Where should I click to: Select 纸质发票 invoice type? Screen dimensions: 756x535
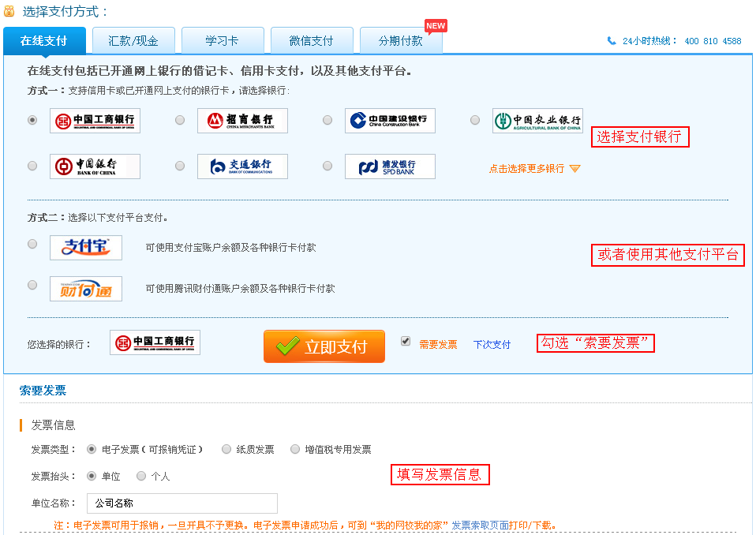pyautogui.click(x=227, y=450)
